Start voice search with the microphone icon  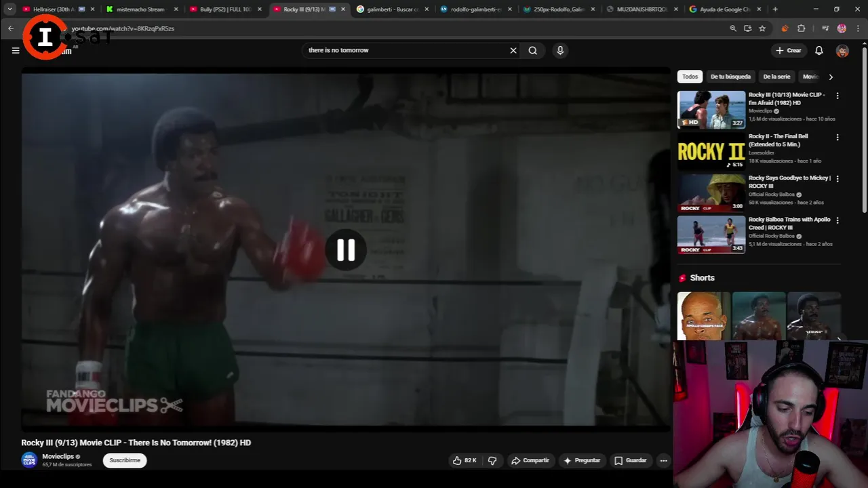pyautogui.click(x=560, y=50)
